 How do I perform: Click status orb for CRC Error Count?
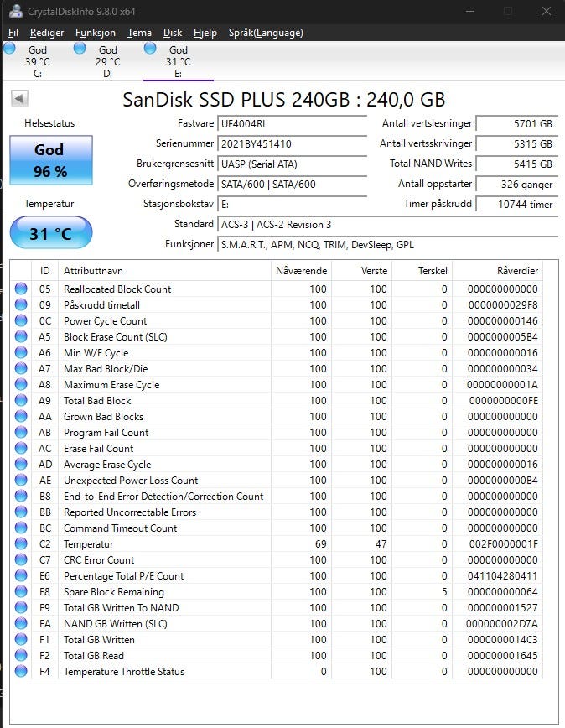click(x=21, y=560)
